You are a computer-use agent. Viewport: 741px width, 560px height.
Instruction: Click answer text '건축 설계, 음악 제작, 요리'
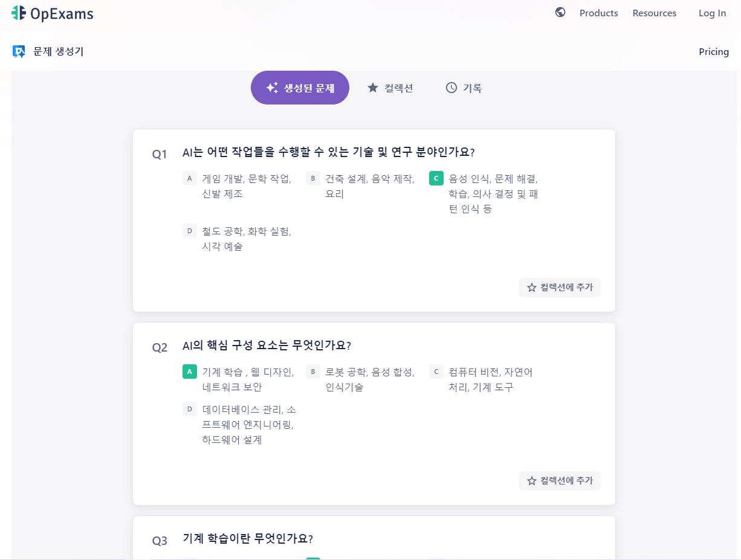coord(370,186)
